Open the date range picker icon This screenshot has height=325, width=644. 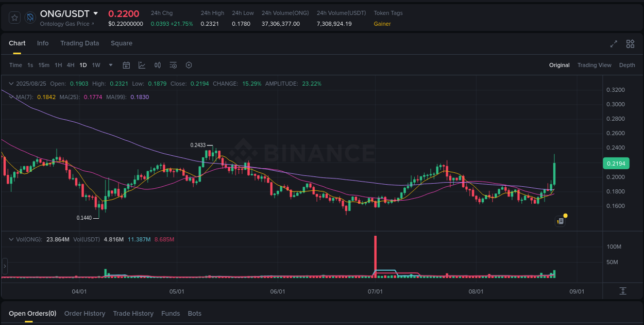click(x=126, y=65)
